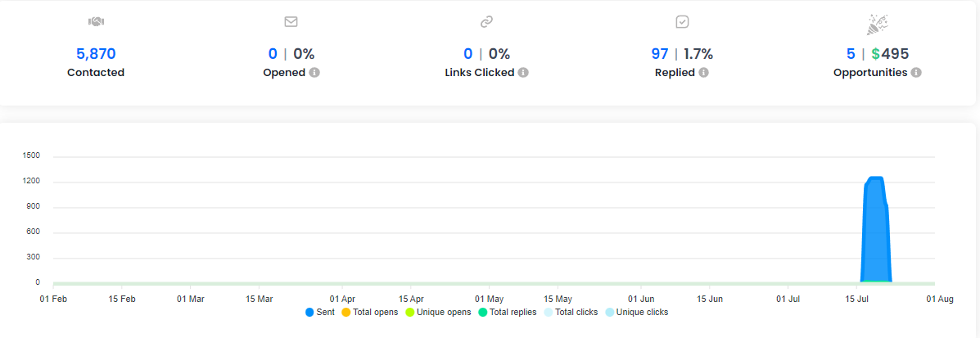Toggle the Total opens legend item
Image resolution: width=980 pixels, height=338 pixels.
[369, 312]
